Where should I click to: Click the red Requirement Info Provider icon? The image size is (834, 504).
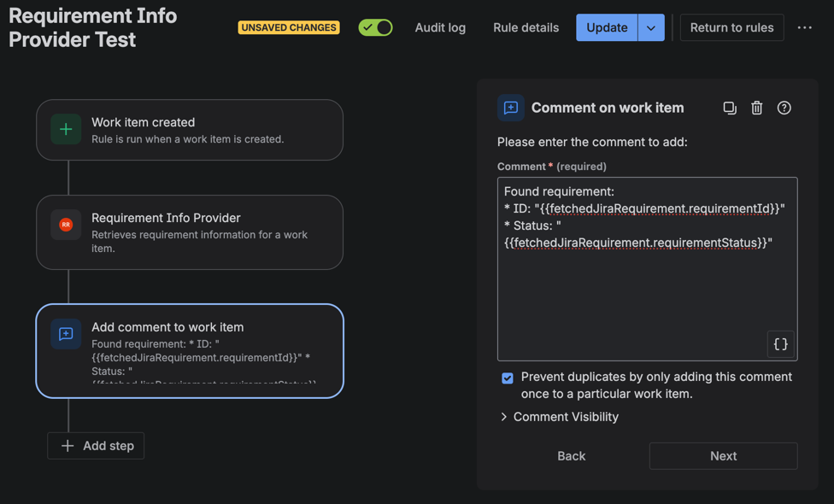[66, 225]
